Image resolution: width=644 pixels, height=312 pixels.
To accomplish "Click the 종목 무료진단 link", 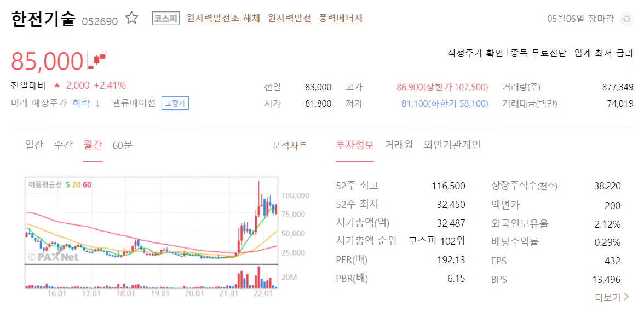I will click(x=538, y=53).
